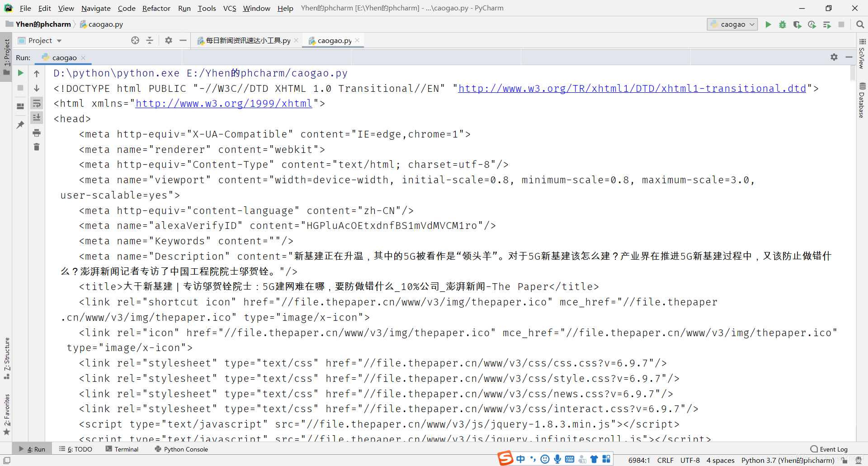Open the 4: Run tool window button
Screen dimensions: 868x466
pyautogui.click(x=32, y=449)
